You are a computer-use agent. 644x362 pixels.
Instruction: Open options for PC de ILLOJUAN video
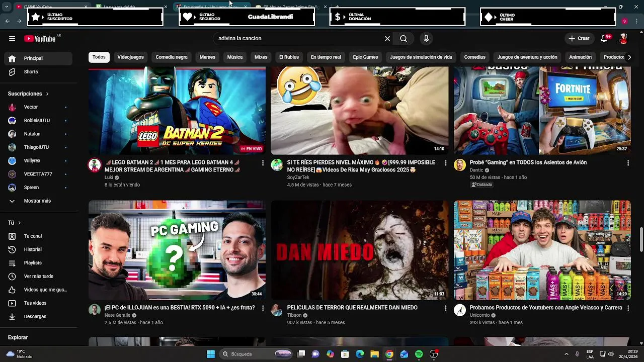pos(263,308)
